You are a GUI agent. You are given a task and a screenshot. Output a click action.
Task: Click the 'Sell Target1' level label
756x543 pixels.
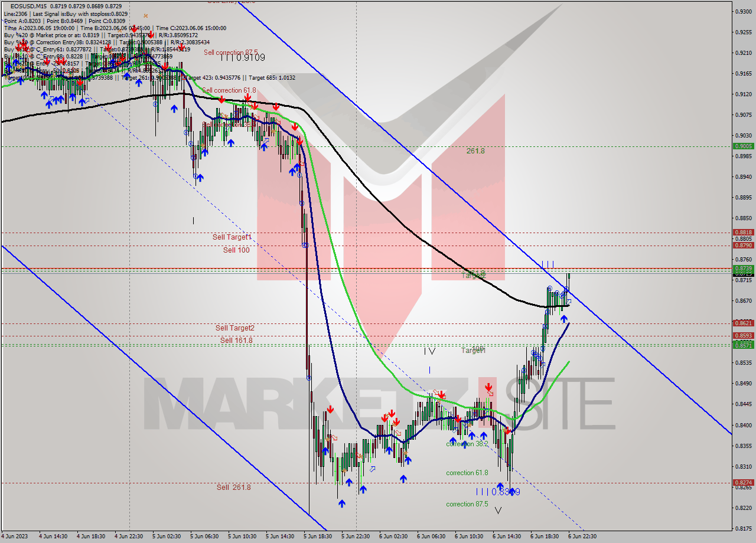tap(232, 237)
